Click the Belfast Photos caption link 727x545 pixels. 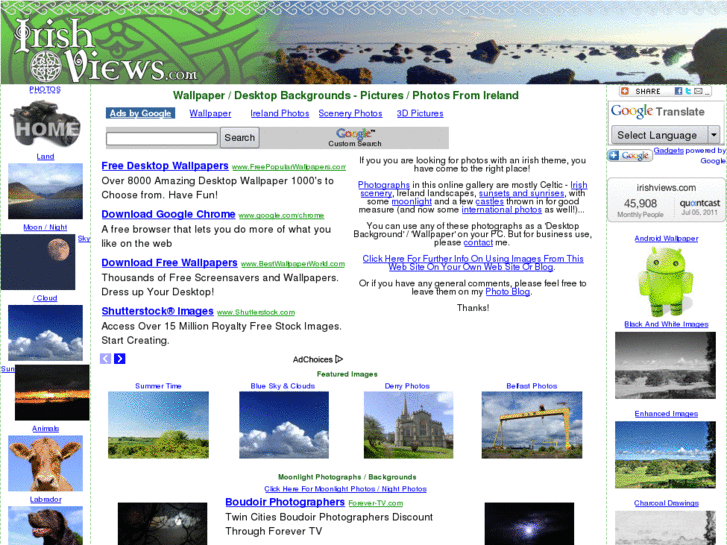(x=532, y=386)
